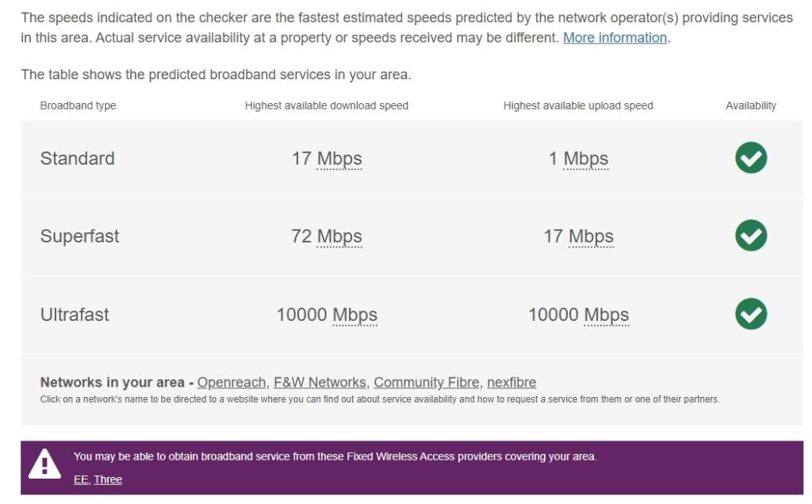Click Mbps abbreviation for Ultrafast upload speed

tap(607, 315)
